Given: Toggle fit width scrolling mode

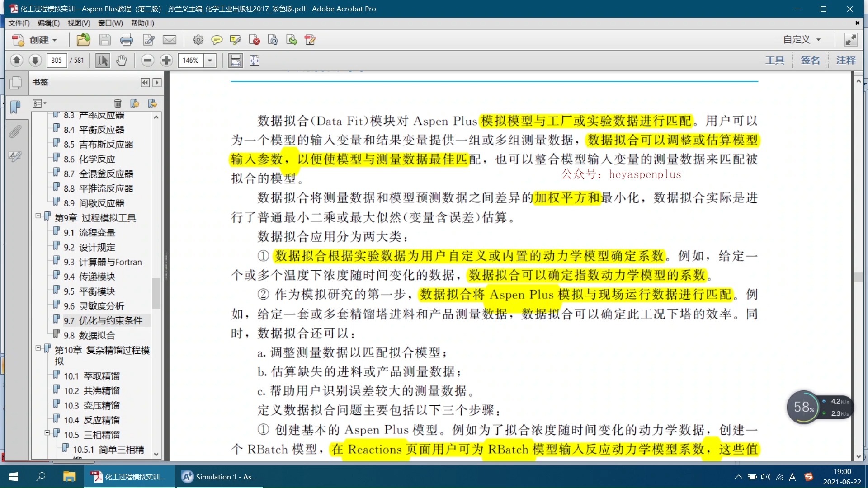Looking at the screenshot, I should (x=236, y=60).
